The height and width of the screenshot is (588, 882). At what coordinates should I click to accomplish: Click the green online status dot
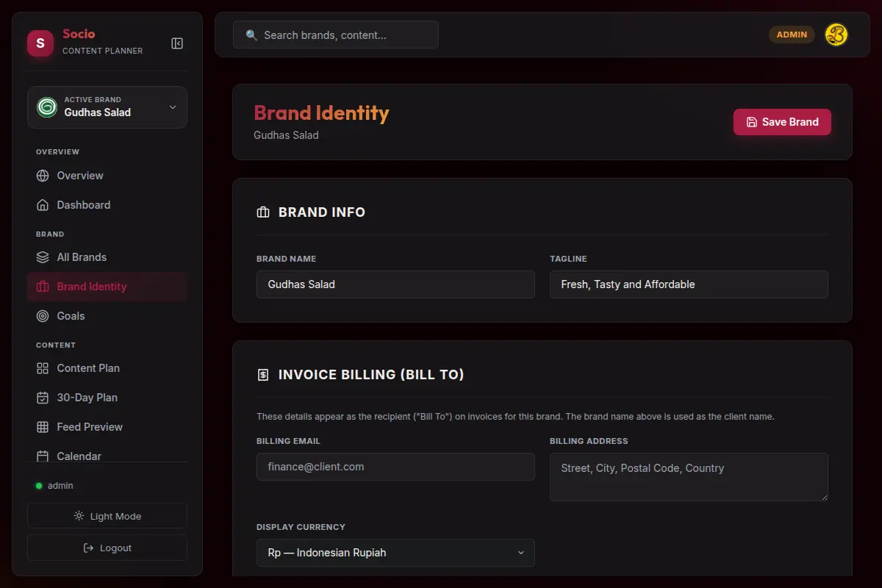pyautogui.click(x=39, y=486)
